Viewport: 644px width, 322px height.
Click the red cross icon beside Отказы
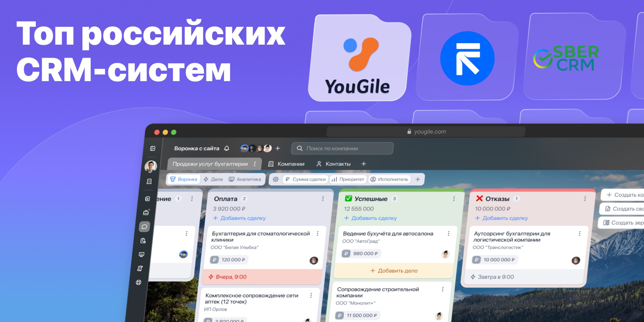click(x=479, y=198)
